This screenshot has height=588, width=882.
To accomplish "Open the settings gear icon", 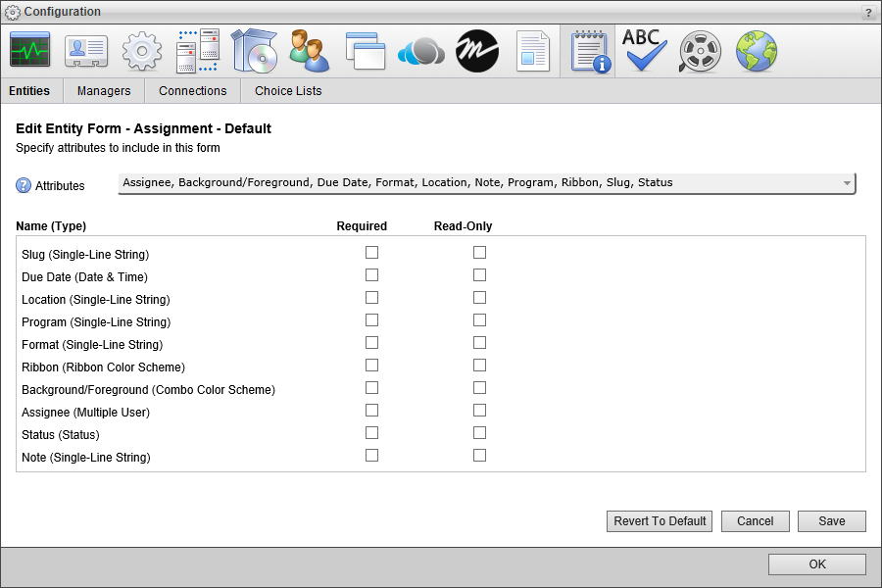I will pyautogui.click(x=141, y=50).
